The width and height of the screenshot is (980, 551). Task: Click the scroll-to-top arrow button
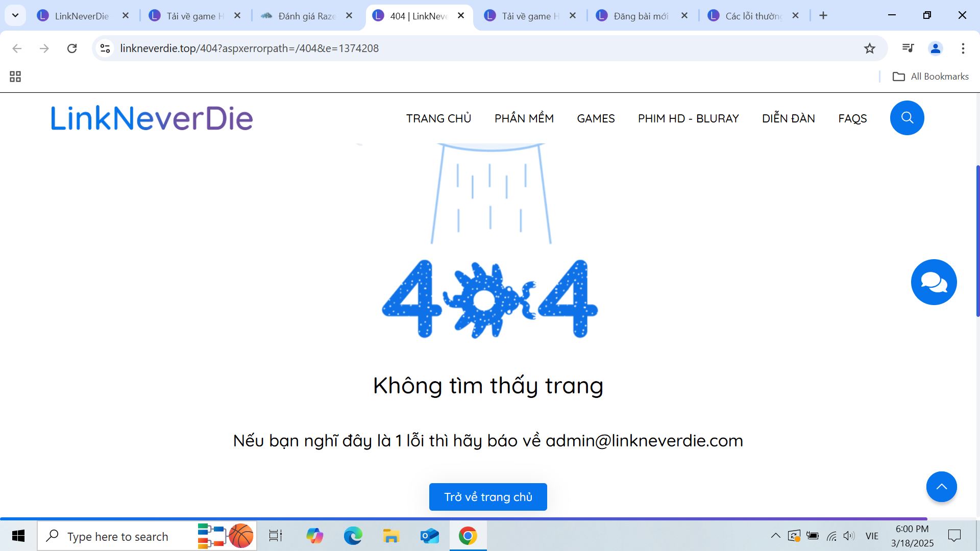click(x=941, y=486)
